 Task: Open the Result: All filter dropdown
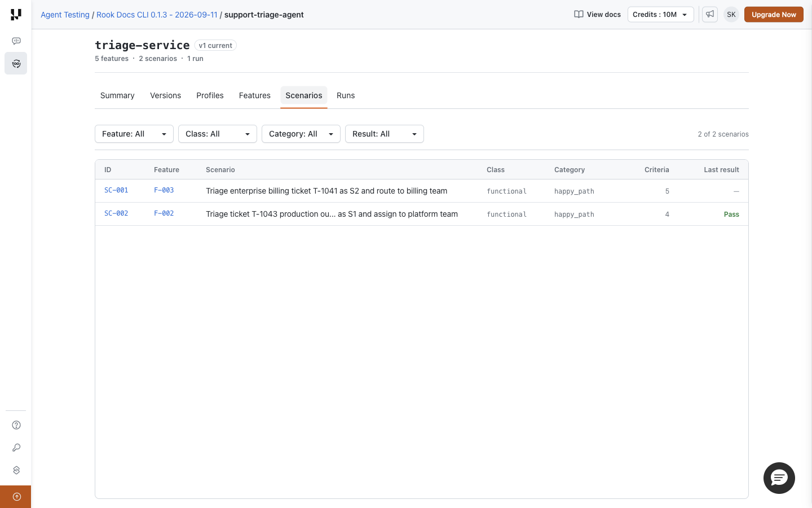coord(385,134)
